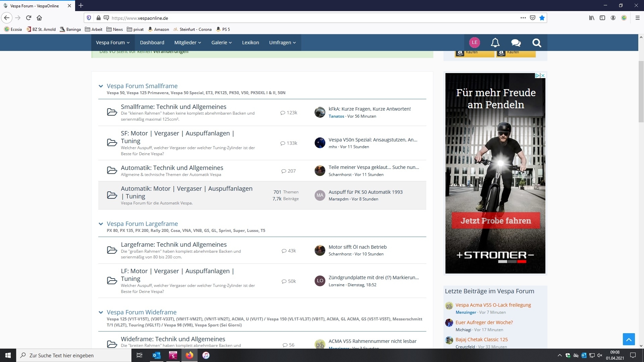Screen dimensions: 644x362
Task: Click the browser home icon
Action: tap(39, 18)
